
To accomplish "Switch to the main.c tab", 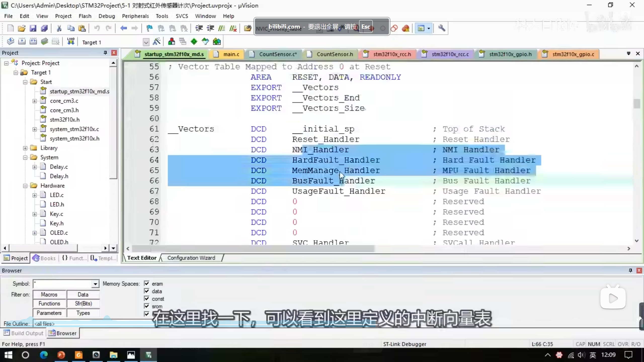I will pos(231,54).
